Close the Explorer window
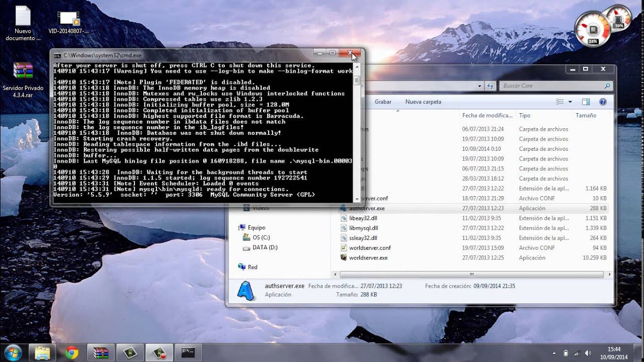The width and height of the screenshot is (644, 362). point(603,69)
